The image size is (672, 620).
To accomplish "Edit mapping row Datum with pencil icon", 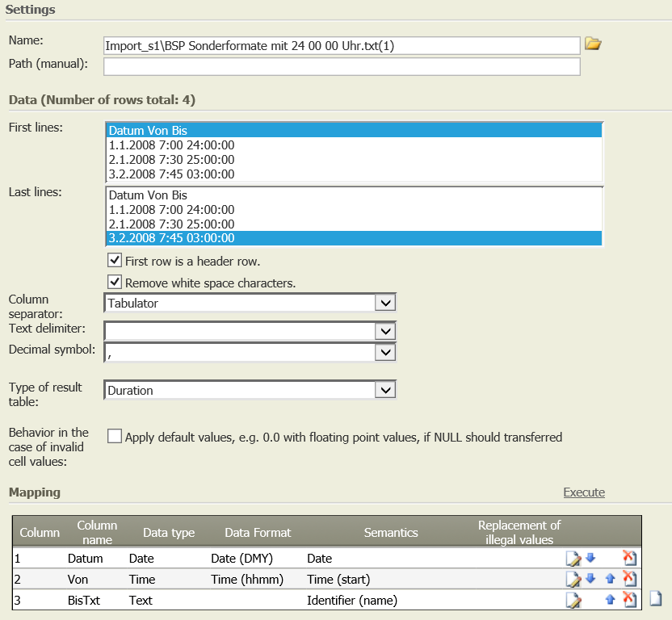I will (x=573, y=559).
